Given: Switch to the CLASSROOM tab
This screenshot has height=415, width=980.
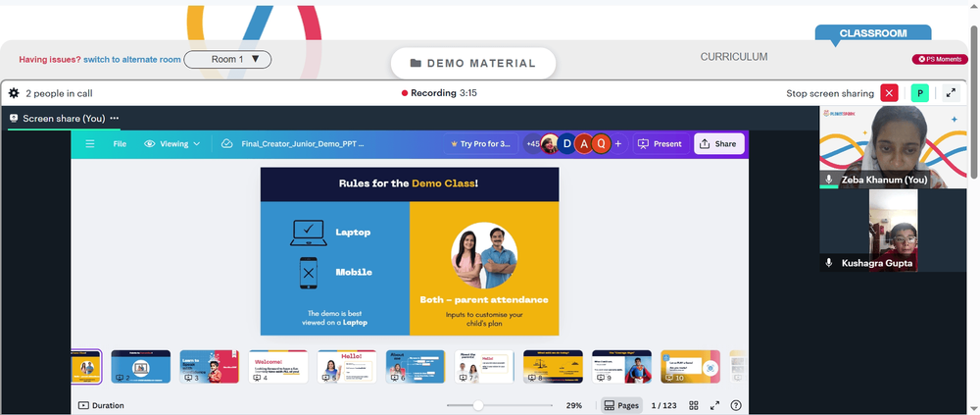Looking at the screenshot, I should 872,33.
